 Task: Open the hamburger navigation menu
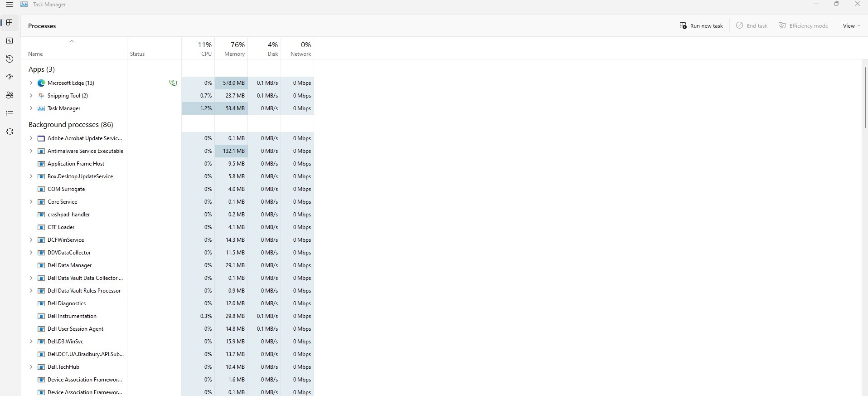tap(9, 5)
